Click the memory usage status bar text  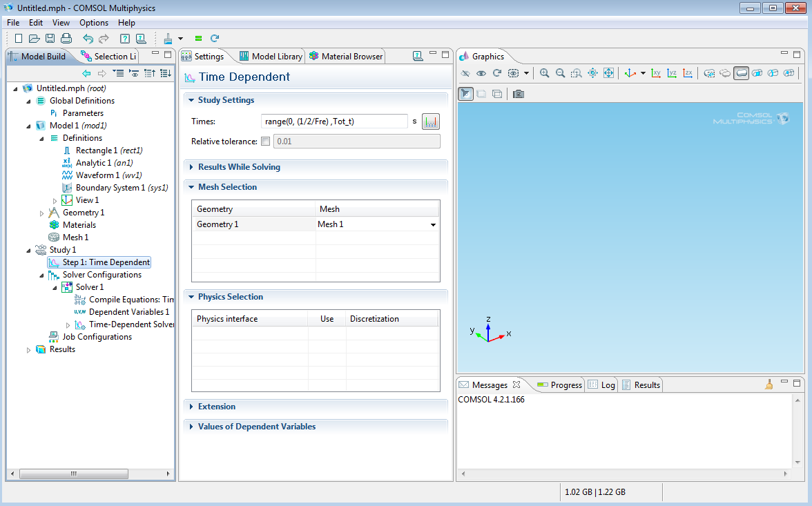pyautogui.click(x=595, y=492)
